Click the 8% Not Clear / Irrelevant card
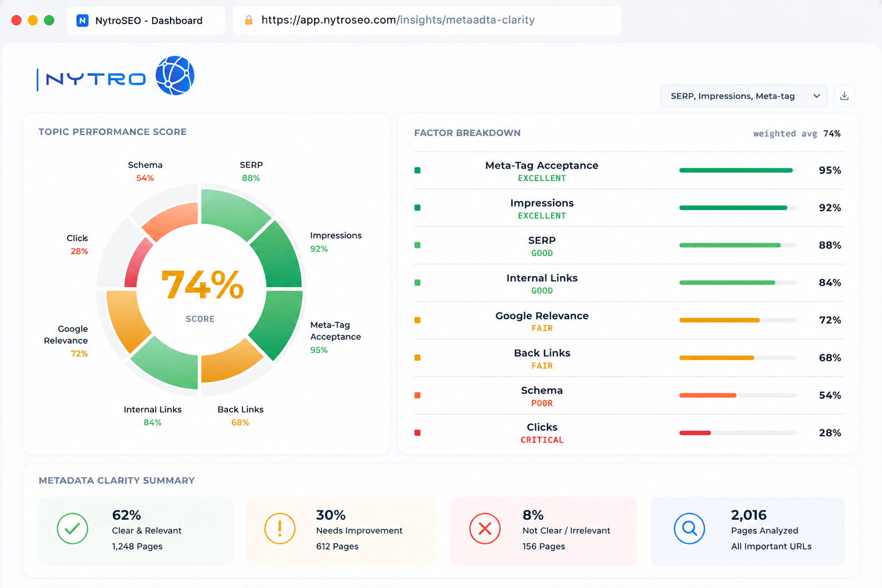This screenshot has height=588, width=882. point(543,531)
